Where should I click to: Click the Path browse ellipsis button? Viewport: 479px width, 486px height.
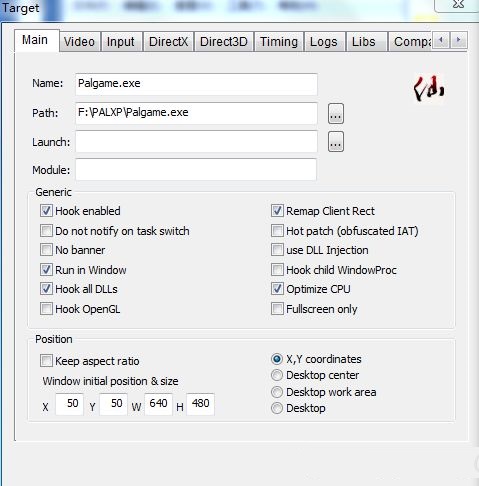[336, 114]
